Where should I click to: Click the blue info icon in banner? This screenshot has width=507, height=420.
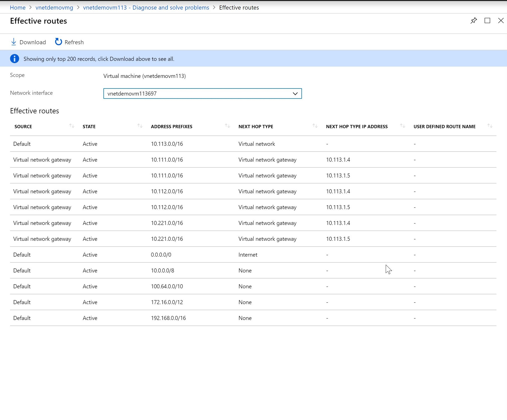click(x=15, y=59)
